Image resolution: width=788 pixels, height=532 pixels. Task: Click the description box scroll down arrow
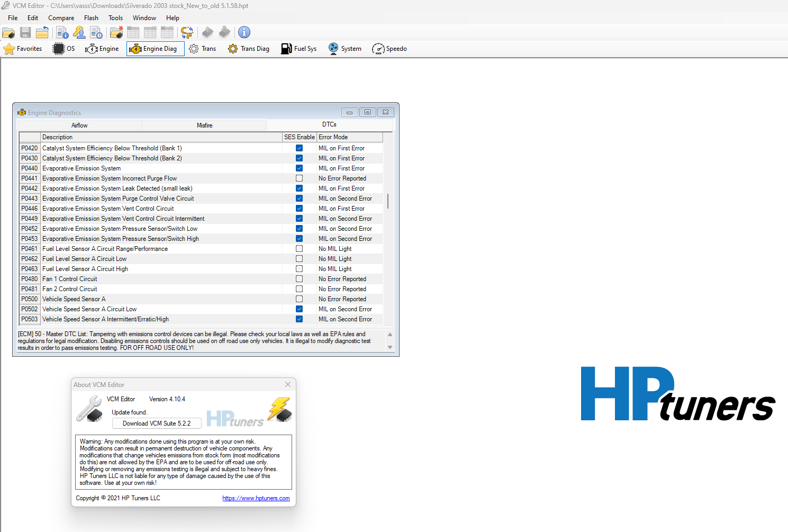[390, 347]
